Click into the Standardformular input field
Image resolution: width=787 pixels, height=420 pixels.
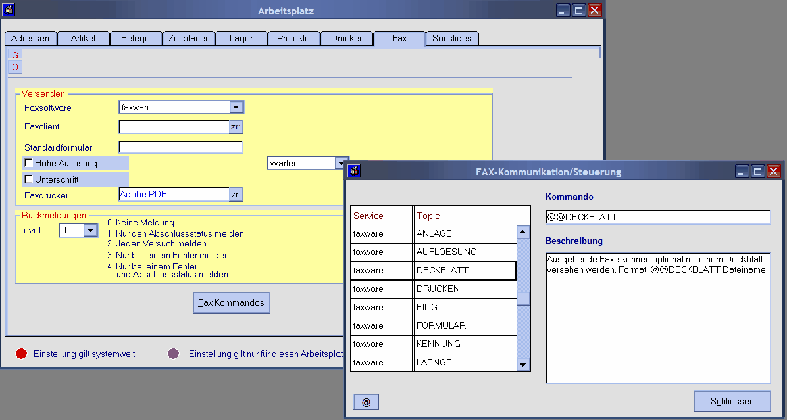click(181, 148)
